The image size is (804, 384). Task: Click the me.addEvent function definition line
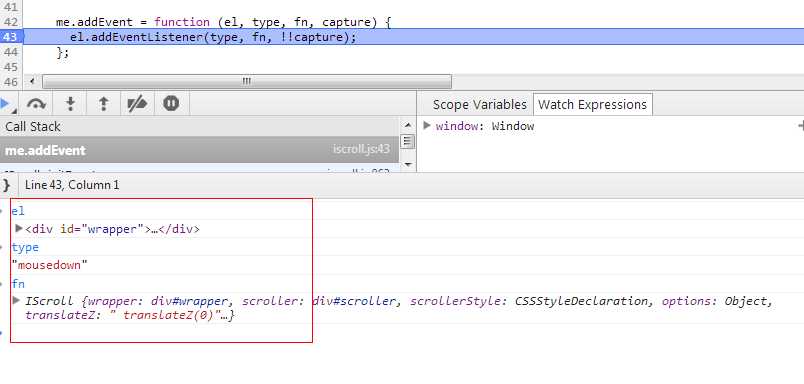(224, 23)
